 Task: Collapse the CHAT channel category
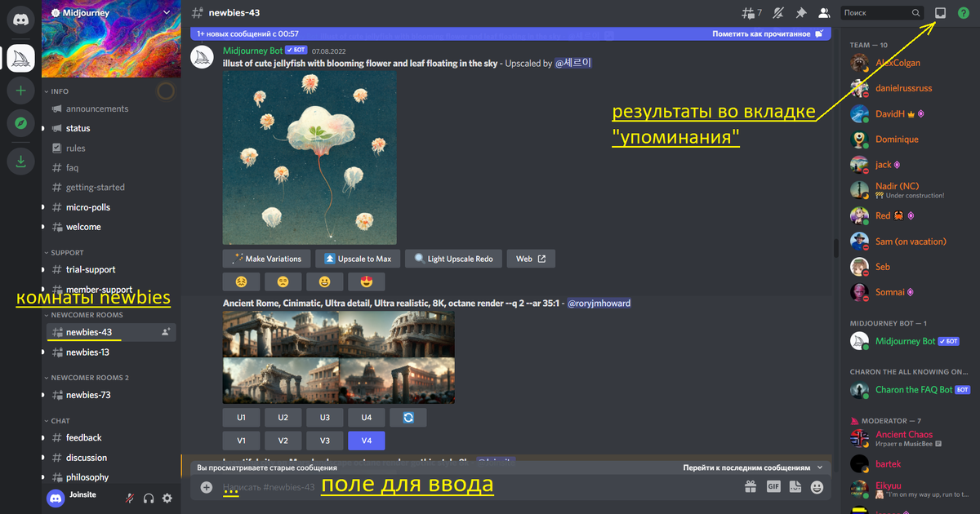[x=59, y=421]
